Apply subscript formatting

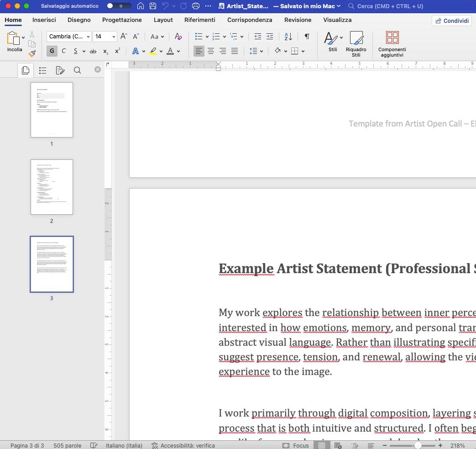tap(105, 51)
